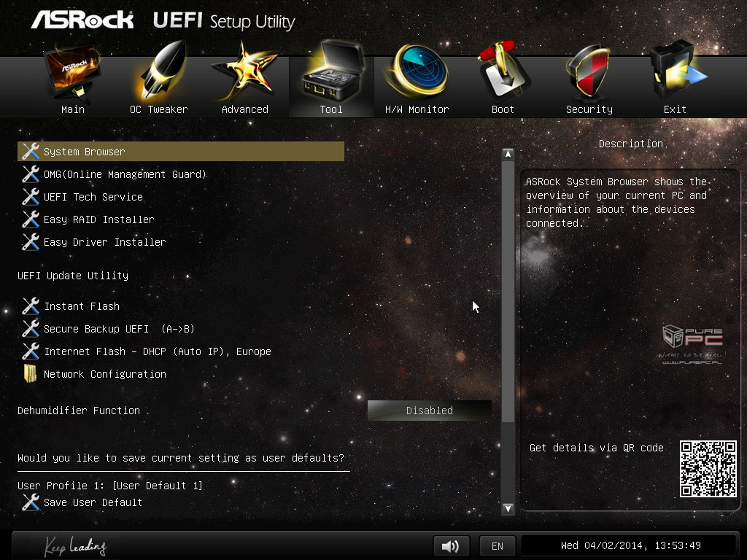
Task: Switch to the Advanced tab label
Action: click(245, 109)
